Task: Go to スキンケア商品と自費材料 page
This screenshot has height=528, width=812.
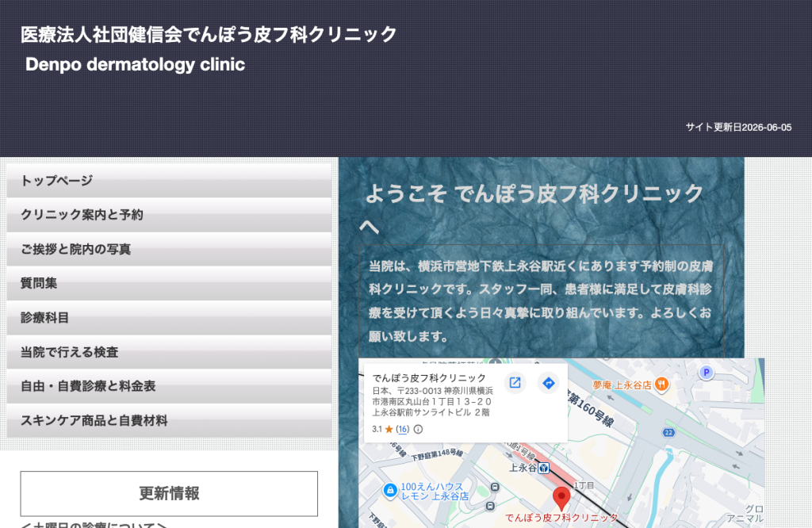Action: click(x=169, y=420)
